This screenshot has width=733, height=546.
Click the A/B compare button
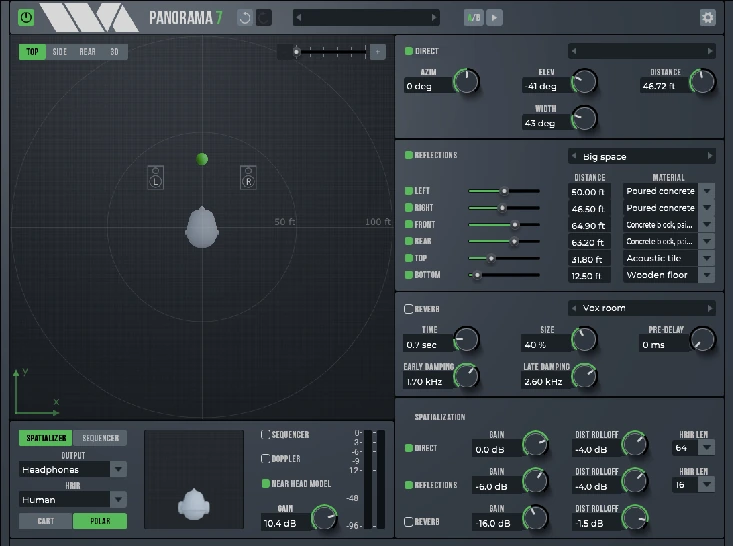coord(474,18)
